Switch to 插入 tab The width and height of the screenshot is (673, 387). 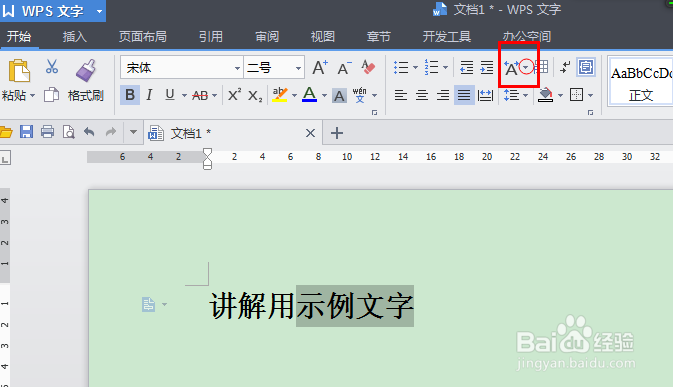click(75, 37)
